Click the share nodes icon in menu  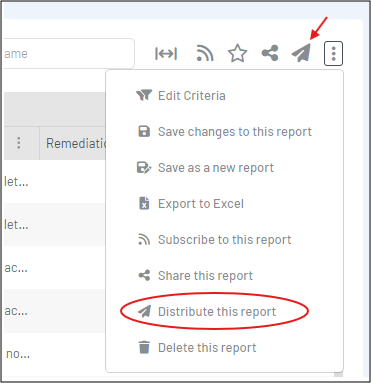(144, 275)
